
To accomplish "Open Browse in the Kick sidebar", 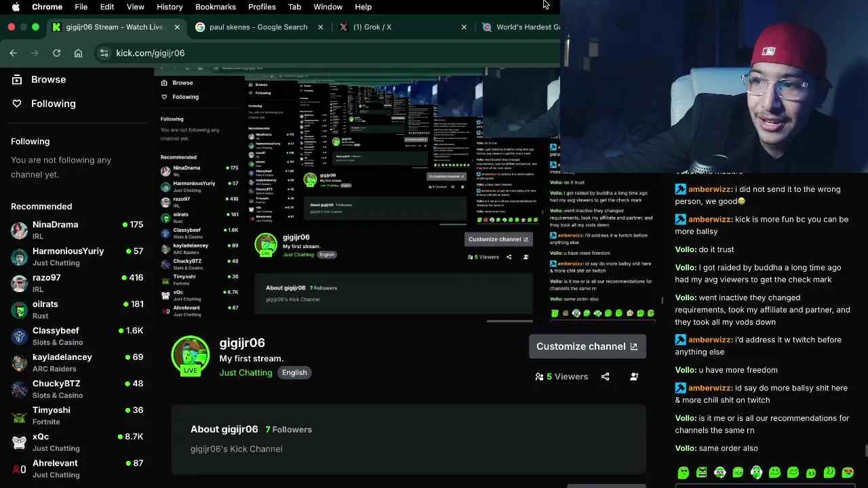I will click(41, 79).
